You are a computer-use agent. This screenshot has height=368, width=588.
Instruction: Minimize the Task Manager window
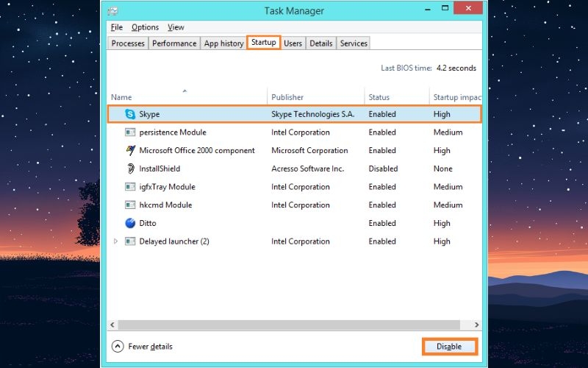coord(428,9)
